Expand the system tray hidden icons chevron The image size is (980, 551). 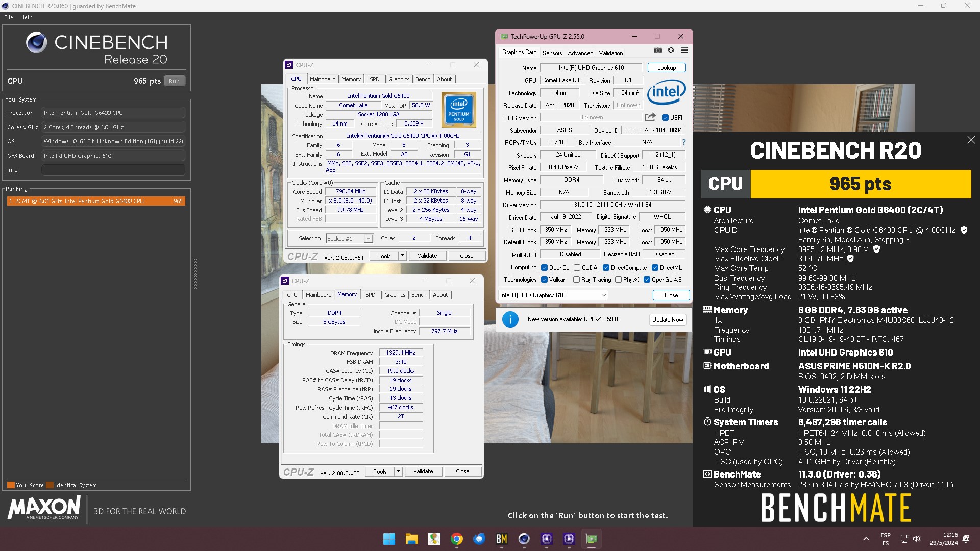[866, 539]
